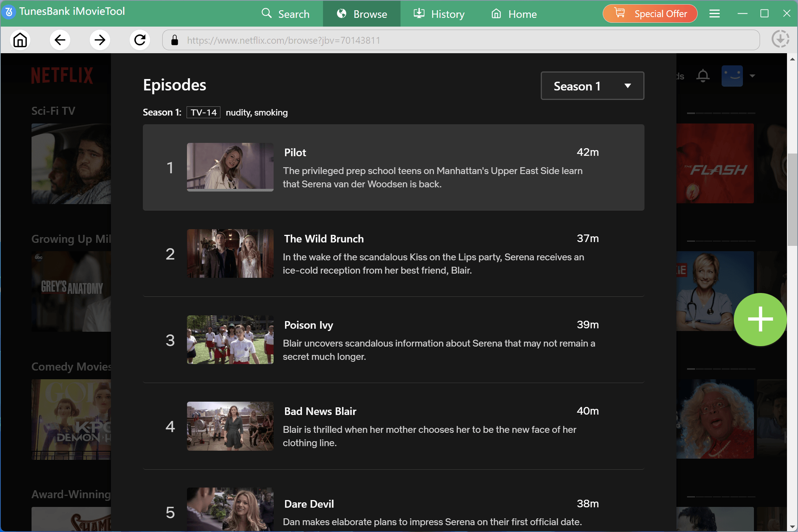Viewport: 798px width, 532px height.
Task: Open the Poison Ivy episode thumbnail
Action: click(230, 340)
